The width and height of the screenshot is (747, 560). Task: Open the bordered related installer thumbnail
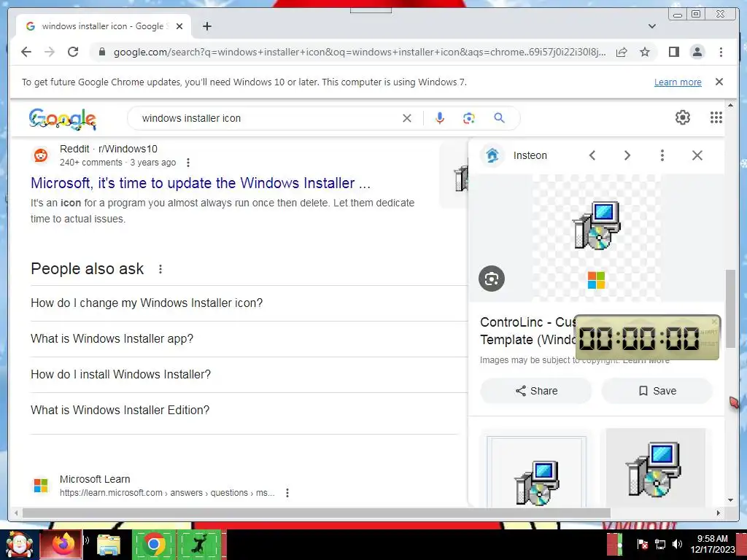click(x=536, y=470)
